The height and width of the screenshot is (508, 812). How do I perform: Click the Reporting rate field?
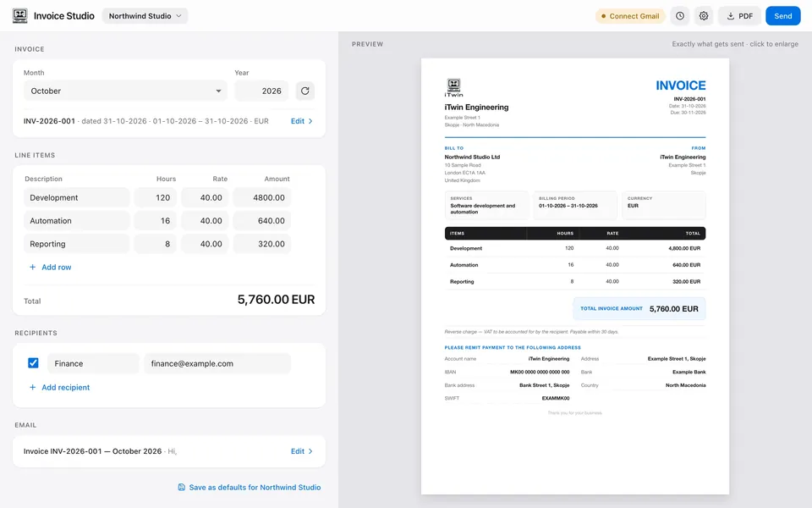tap(205, 244)
